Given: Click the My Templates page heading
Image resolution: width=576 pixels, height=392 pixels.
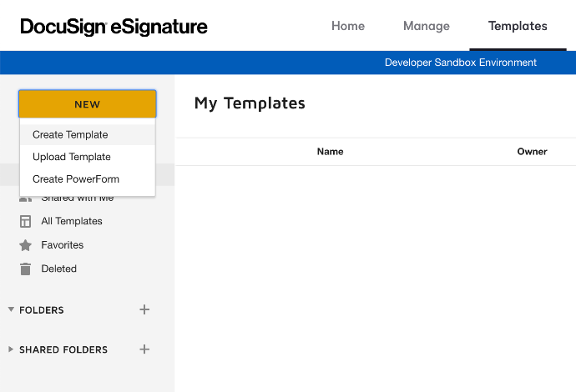Looking at the screenshot, I should [x=250, y=103].
